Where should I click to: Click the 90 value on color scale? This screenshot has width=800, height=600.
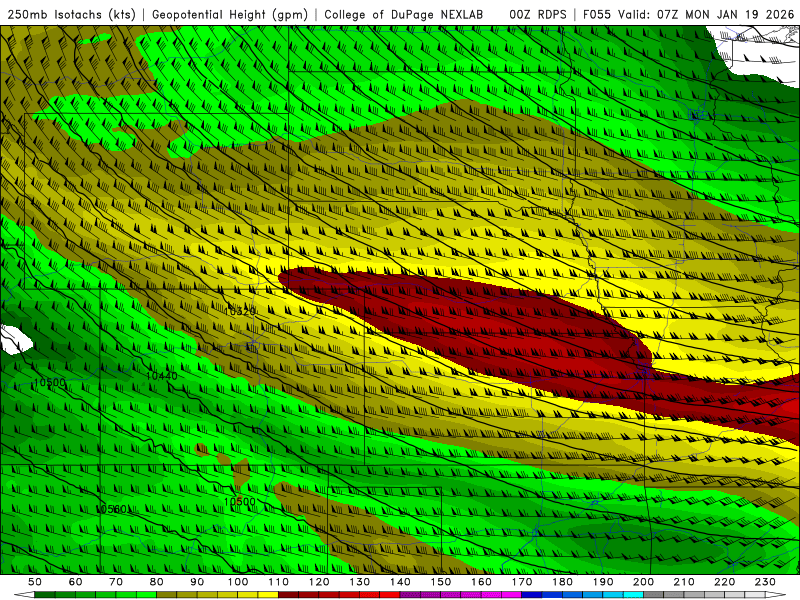coord(197,582)
